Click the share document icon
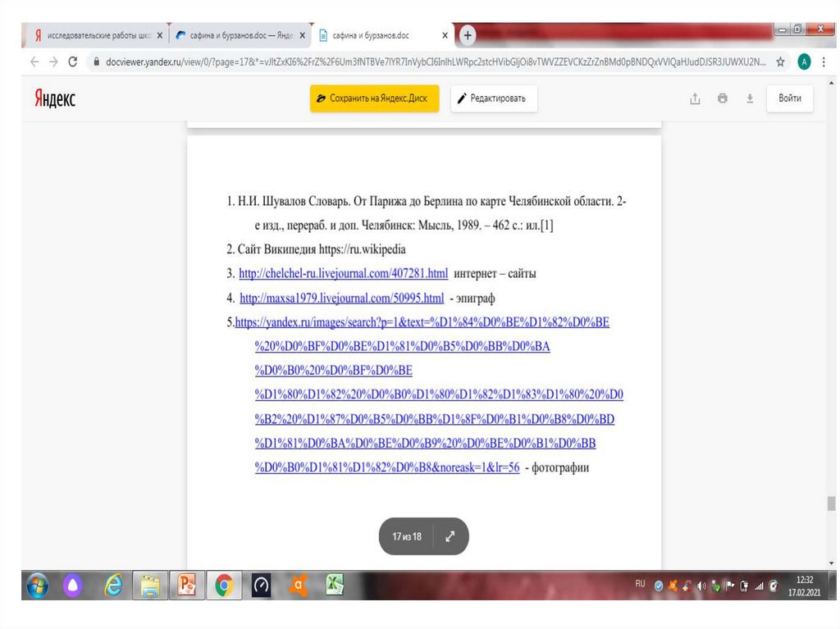Viewport: 840px width, 629px height. pos(695,98)
